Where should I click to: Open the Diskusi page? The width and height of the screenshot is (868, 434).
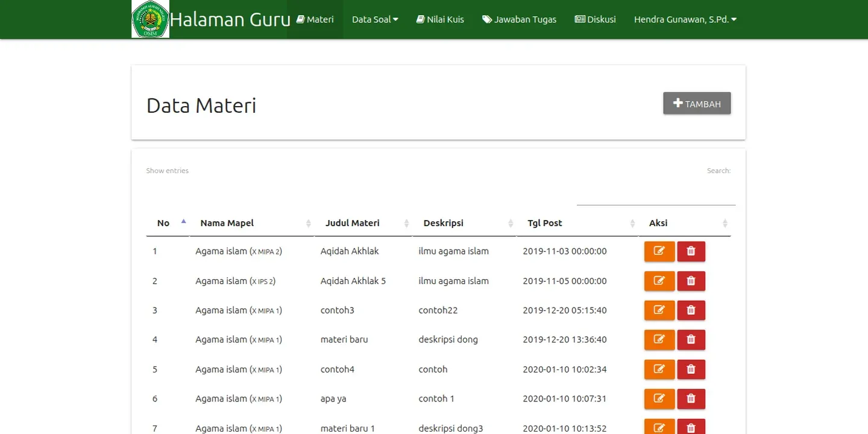point(596,19)
